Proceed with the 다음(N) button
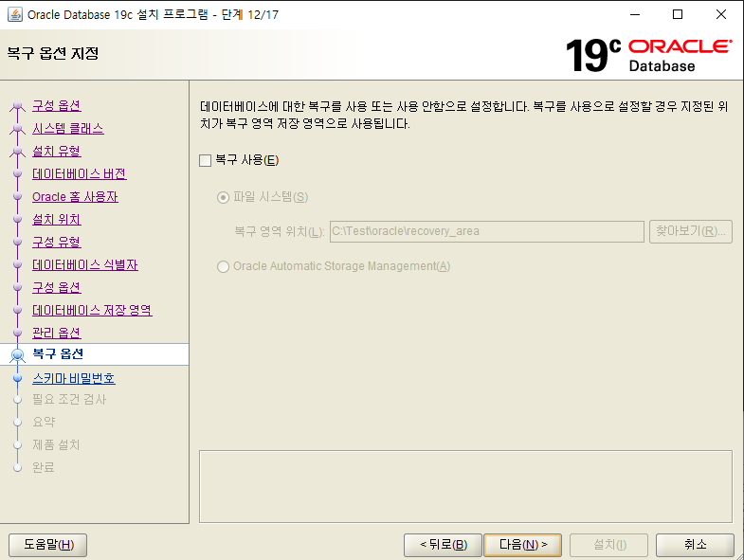The width and height of the screenshot is (744, 560). (x=523, y=544)
